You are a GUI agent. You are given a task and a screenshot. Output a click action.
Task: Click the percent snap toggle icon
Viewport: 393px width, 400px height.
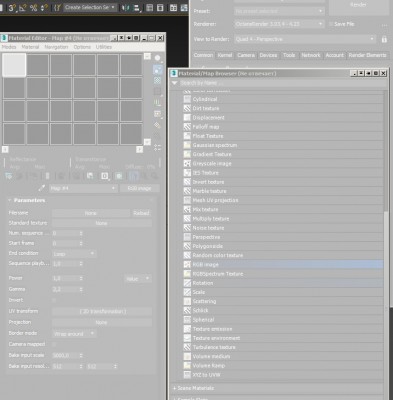pyautogui.click(x=33, y=7)
